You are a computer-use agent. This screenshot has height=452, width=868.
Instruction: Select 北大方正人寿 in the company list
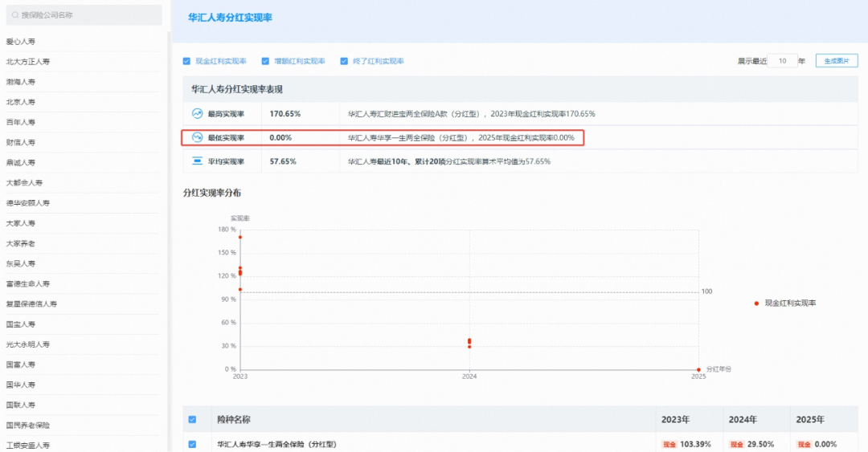[x=27, y=61]
